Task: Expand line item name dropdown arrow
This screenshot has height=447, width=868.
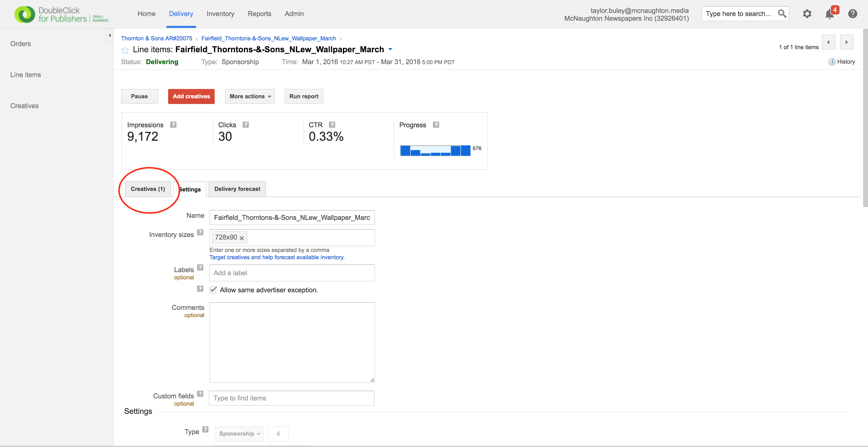Action: pyautogui.click(x=390, y=49)
